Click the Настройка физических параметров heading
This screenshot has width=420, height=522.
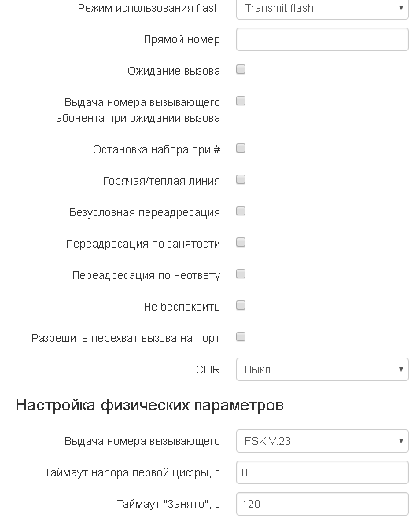click(x=149, y=405)
